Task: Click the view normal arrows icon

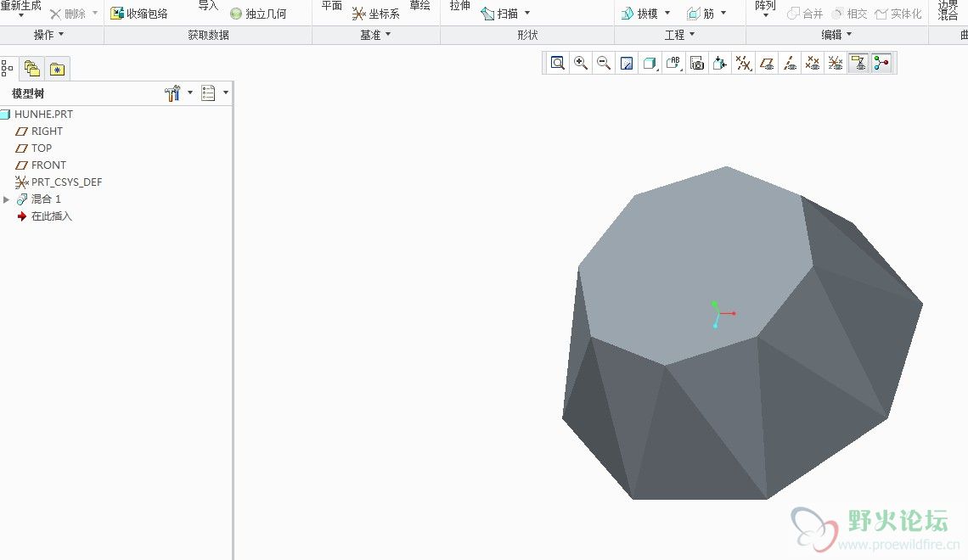Action: click(720, 63)
